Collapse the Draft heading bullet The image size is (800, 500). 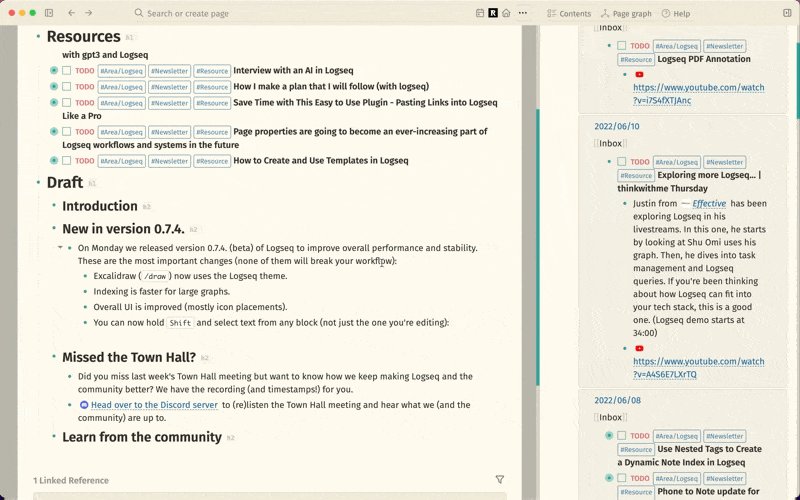[38, 183]
